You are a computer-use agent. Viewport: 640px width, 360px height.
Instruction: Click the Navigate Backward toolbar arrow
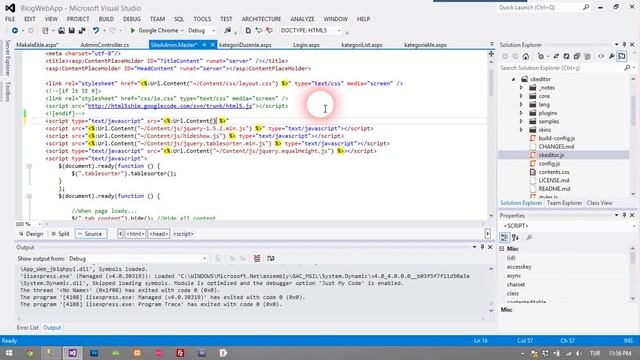(15, 31)
